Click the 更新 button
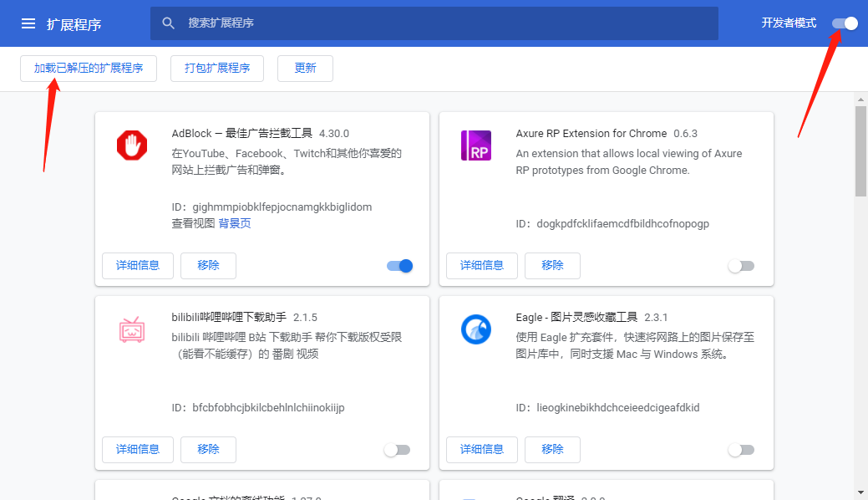 coord(305,69)
